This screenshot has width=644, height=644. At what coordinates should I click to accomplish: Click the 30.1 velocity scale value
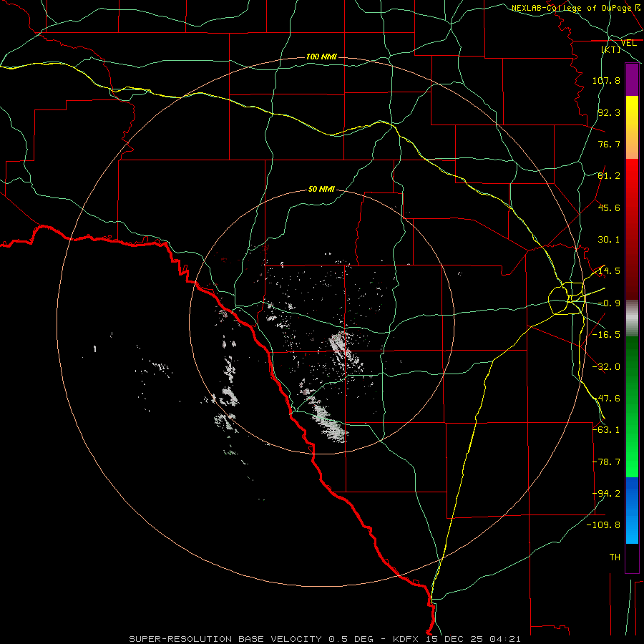[x=609, y=240]
